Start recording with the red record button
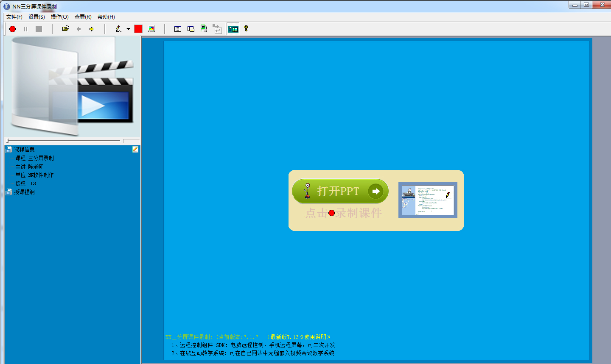The image size is (611, 364). tap(13, 29)
